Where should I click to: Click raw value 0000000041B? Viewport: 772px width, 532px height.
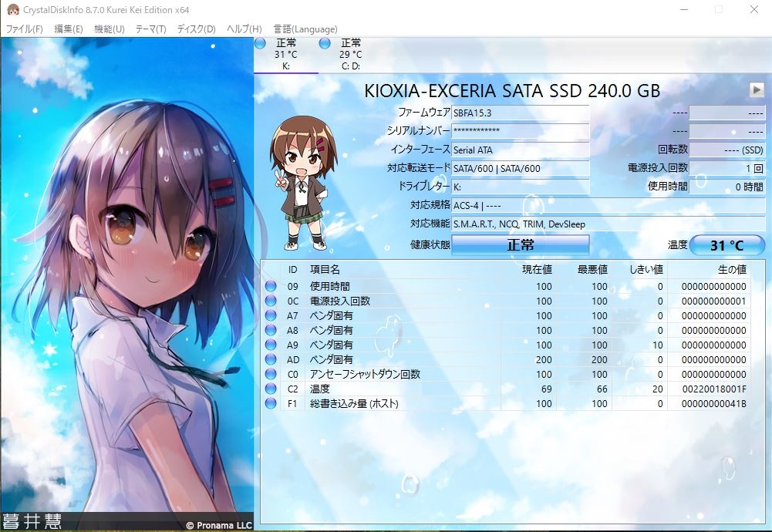coord(714,404)
